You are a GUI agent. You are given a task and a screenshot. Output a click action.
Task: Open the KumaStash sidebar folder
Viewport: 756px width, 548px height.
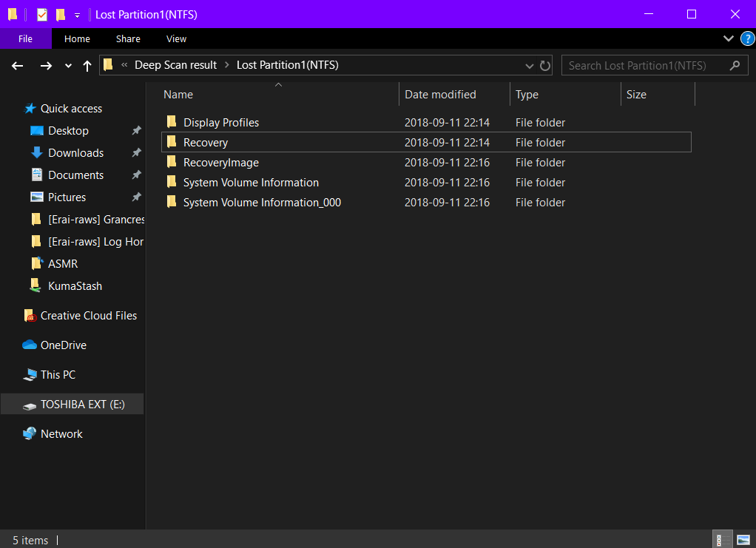(x=75, y=285)
